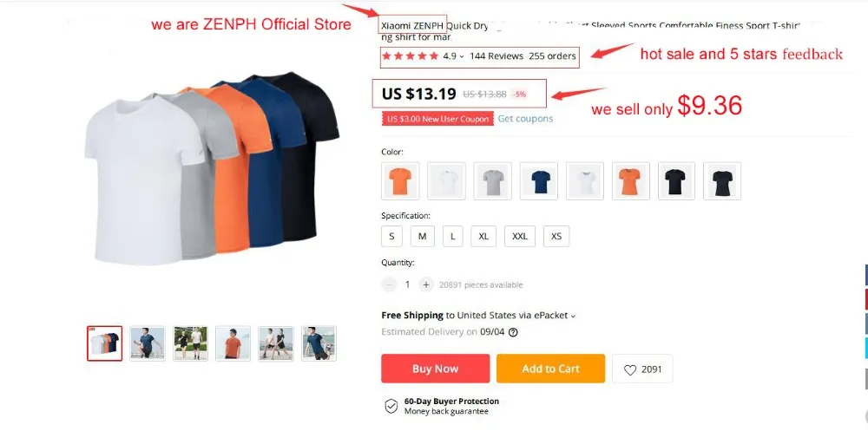Screen dimensions: 868x431
Task: Click the Buy Now button
Action: (435, 369)
